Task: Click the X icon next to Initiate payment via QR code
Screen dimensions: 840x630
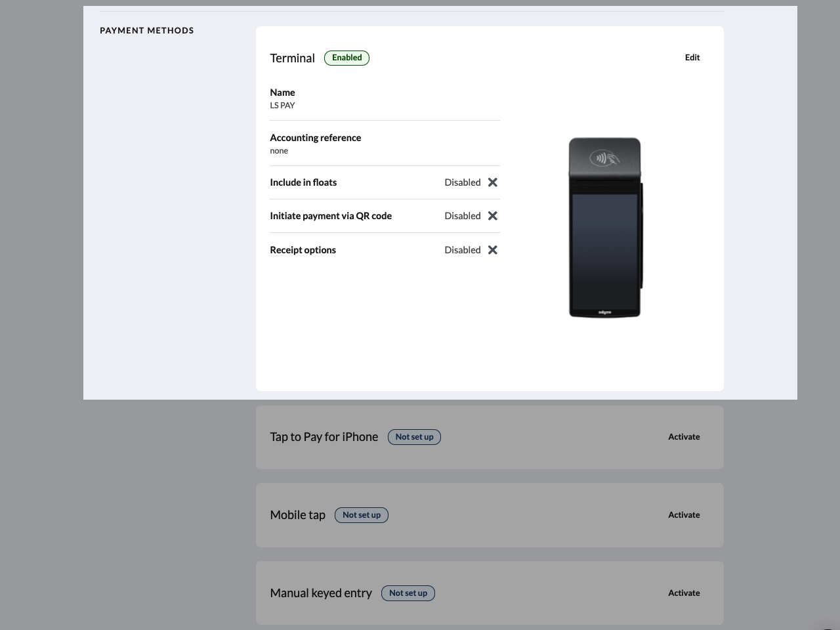Action: 492,215
